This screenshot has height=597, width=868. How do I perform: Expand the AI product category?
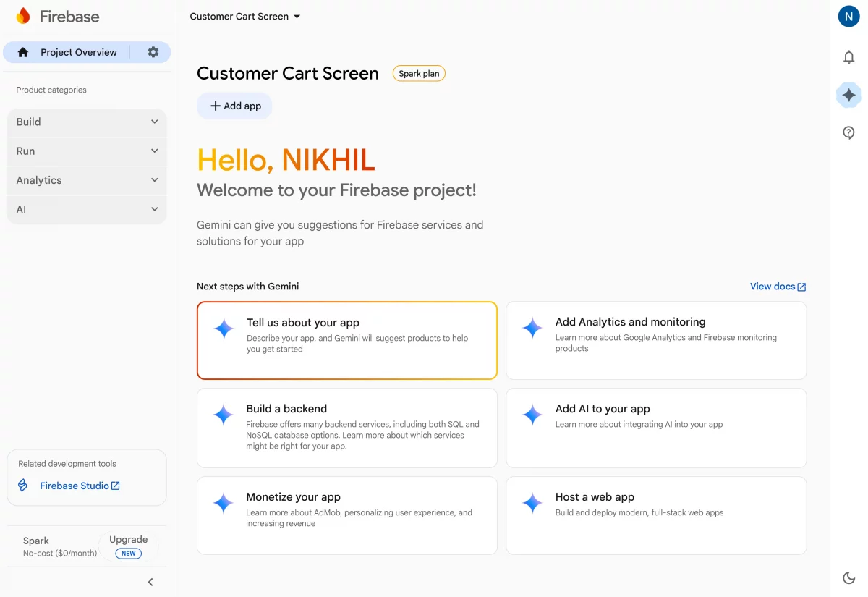87,209
